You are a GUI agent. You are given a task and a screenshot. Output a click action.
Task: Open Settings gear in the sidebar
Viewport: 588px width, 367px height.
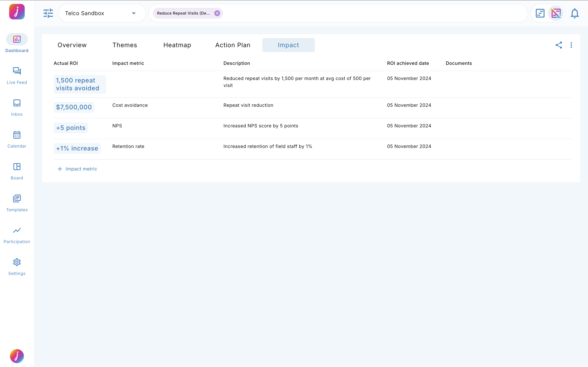click(x=17, y=266)
